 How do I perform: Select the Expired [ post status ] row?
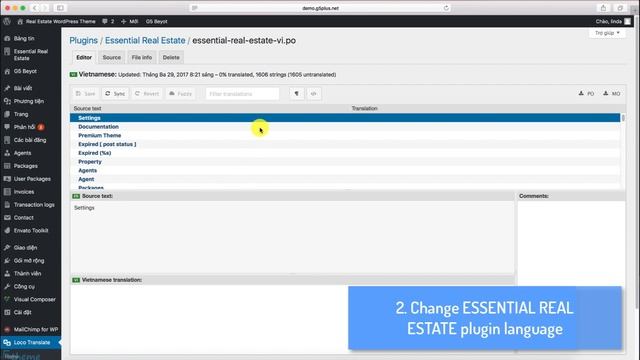[345, 144]
